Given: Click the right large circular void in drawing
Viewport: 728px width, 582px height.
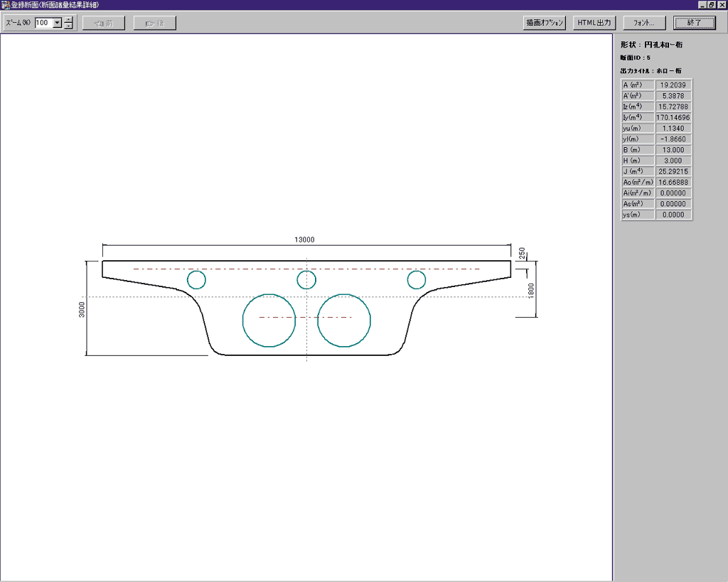Looking at the screenshot, I should point(344,320).
